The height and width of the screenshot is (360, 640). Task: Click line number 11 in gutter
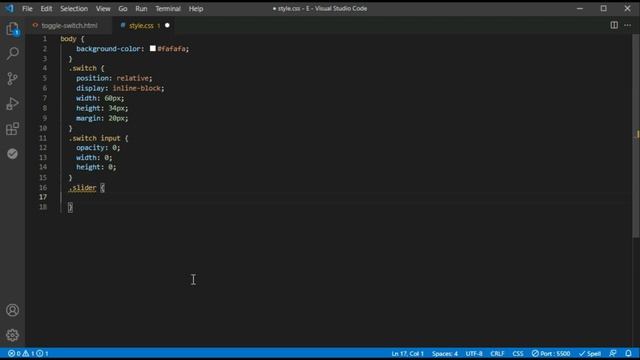point(43,138)
